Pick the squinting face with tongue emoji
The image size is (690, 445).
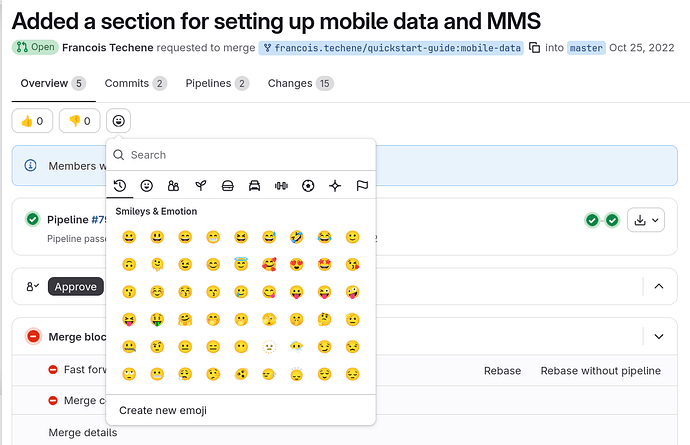coord(129,319)
